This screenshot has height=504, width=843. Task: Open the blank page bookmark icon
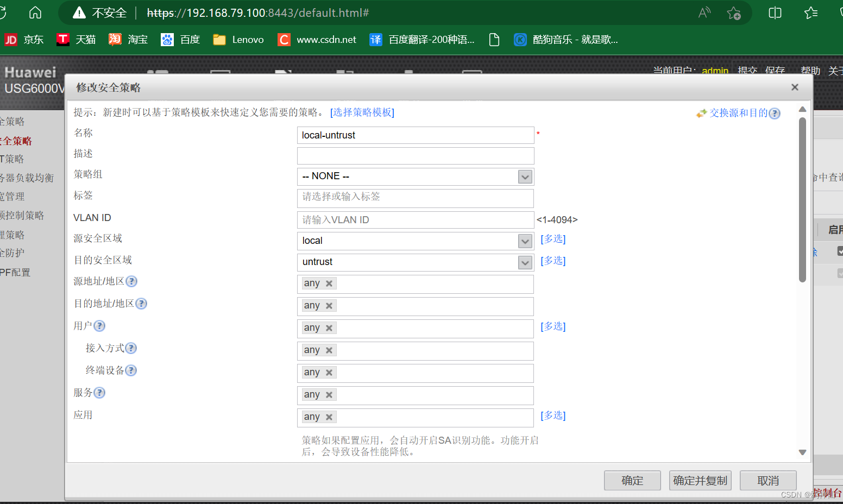tap(494, 40)
